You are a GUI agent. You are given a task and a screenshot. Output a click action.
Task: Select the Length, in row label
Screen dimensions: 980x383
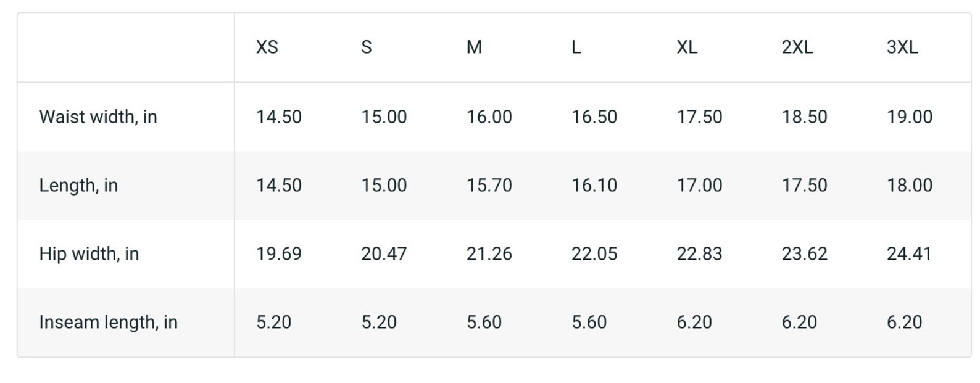point(78,186)
